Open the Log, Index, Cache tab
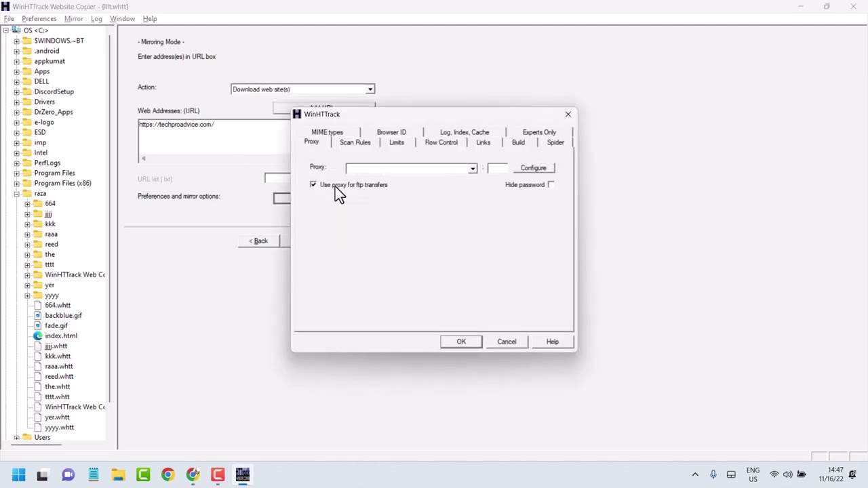Image resolution: width=868 pixels, height=488 pixels. (x=465, y=132)
